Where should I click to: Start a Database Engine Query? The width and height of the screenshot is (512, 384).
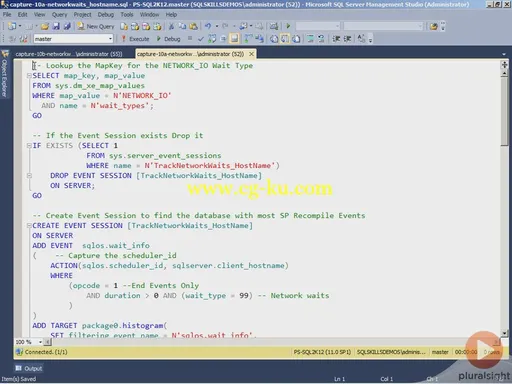[124, 26]
